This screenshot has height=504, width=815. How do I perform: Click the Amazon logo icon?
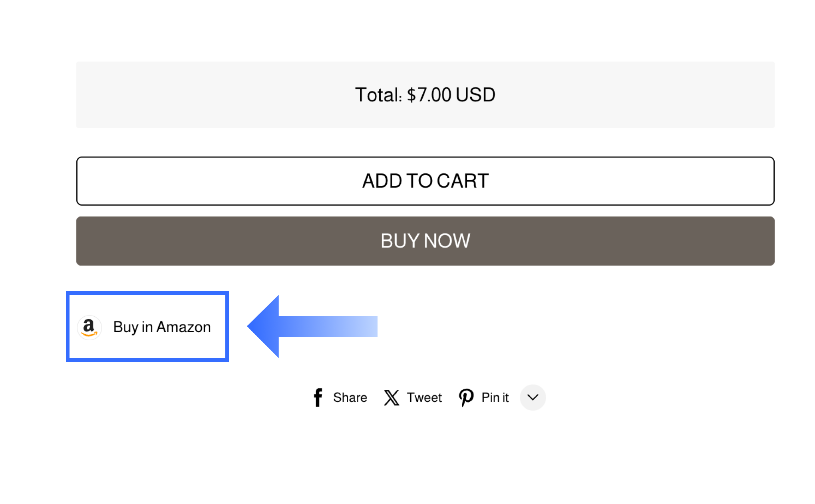89,327
